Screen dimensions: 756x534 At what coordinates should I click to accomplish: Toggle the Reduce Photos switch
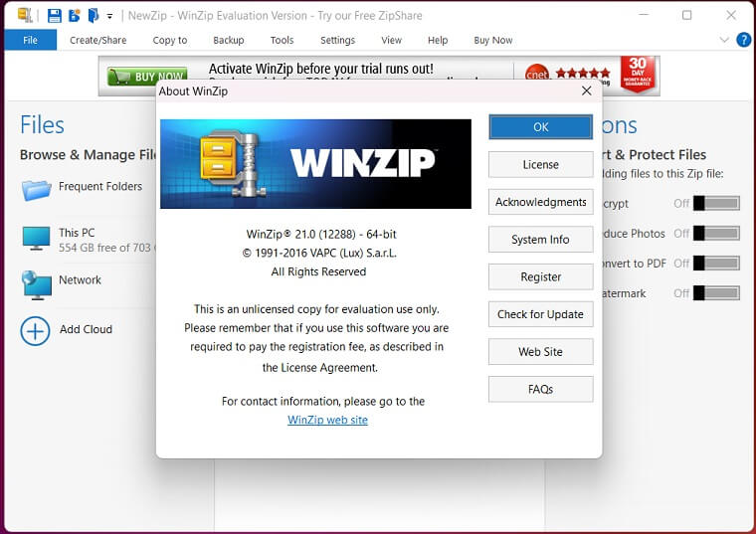[x=716, y=234]
